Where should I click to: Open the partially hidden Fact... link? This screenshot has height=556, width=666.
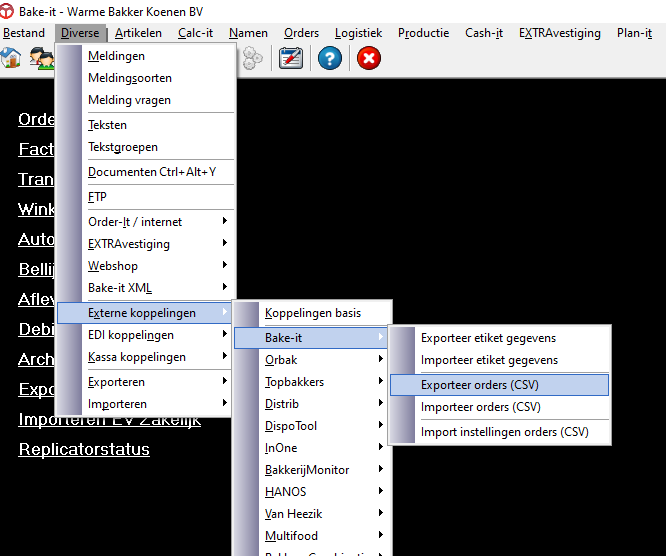36,150
